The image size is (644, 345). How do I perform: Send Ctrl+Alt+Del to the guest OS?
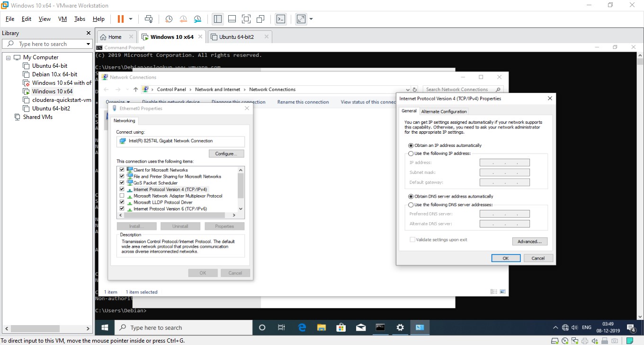149,19
